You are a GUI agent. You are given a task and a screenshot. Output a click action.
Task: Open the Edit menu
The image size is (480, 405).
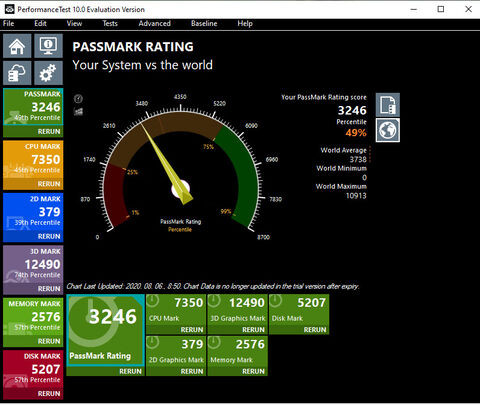coord(40,23)
